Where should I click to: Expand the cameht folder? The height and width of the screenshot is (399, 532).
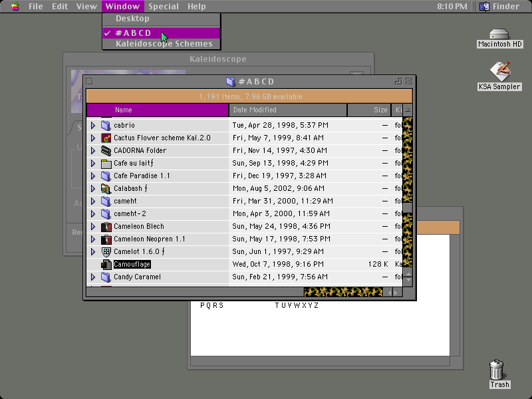93,201
